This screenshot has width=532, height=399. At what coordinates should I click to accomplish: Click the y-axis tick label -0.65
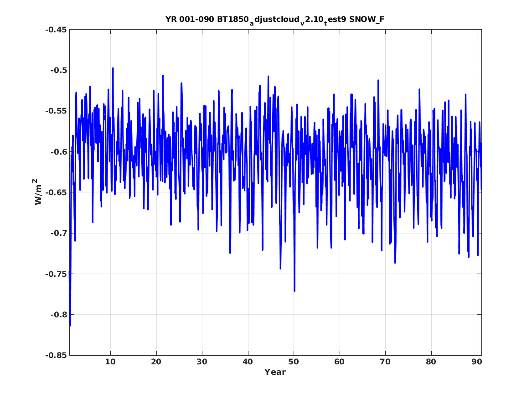tap(56, 192)
